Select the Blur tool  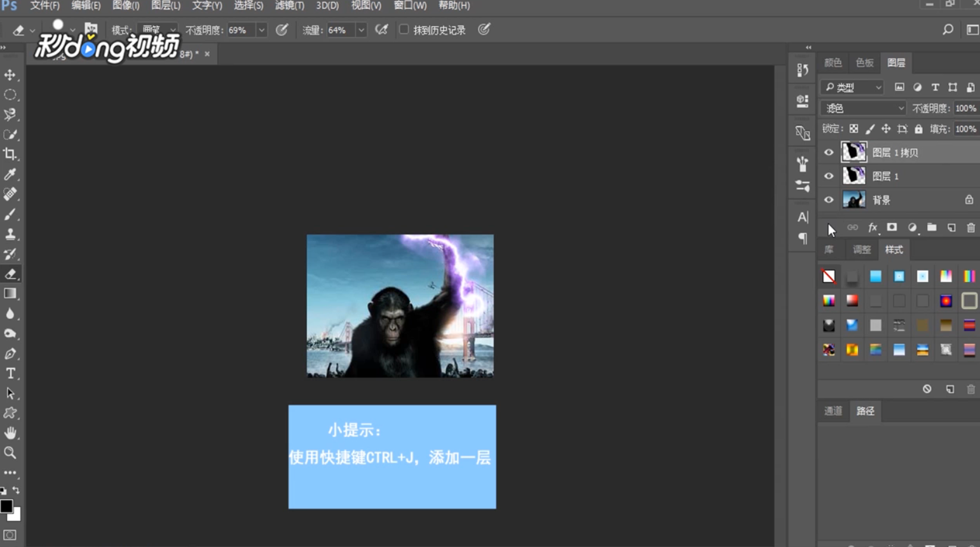point(10,314)
